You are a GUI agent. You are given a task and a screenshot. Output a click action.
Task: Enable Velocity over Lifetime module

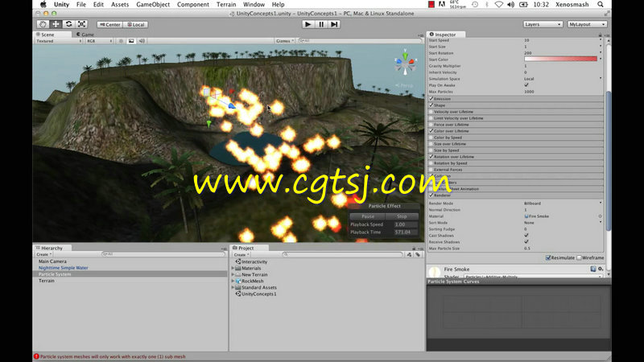pos(431,112)
